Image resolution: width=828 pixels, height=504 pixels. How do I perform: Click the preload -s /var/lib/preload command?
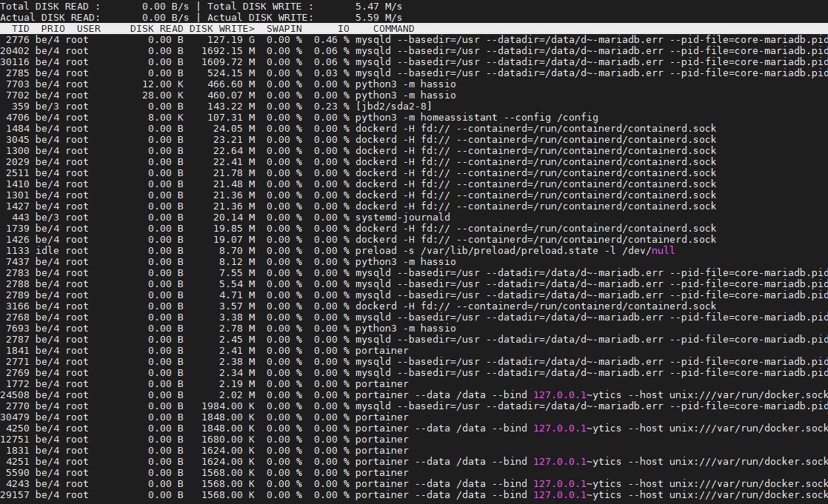point(515,250)
